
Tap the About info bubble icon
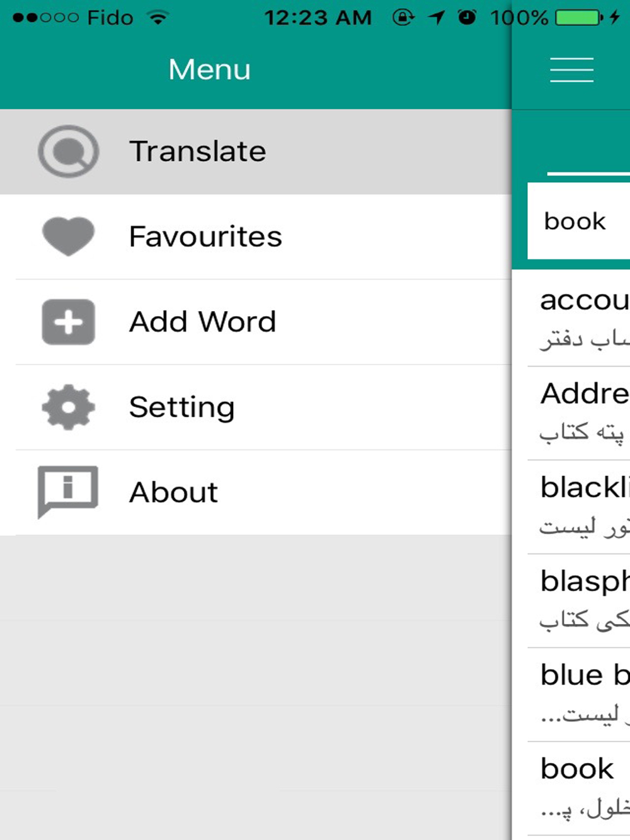pos(68,492)
